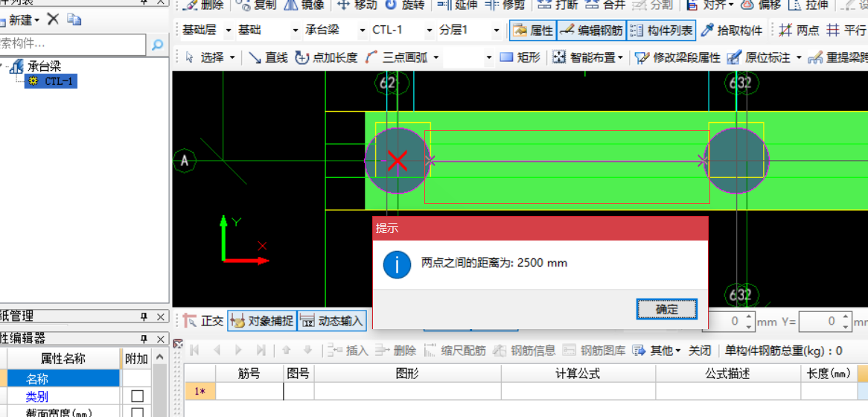Open the 基础层 floor dropdown
Viewport: 868px width, 417px height.
pos(229,31)
